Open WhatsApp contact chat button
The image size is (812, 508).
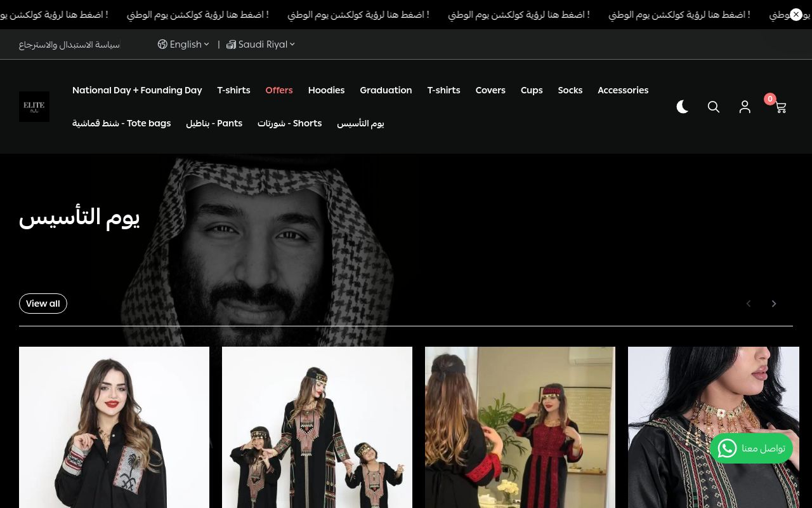(751, 448)
